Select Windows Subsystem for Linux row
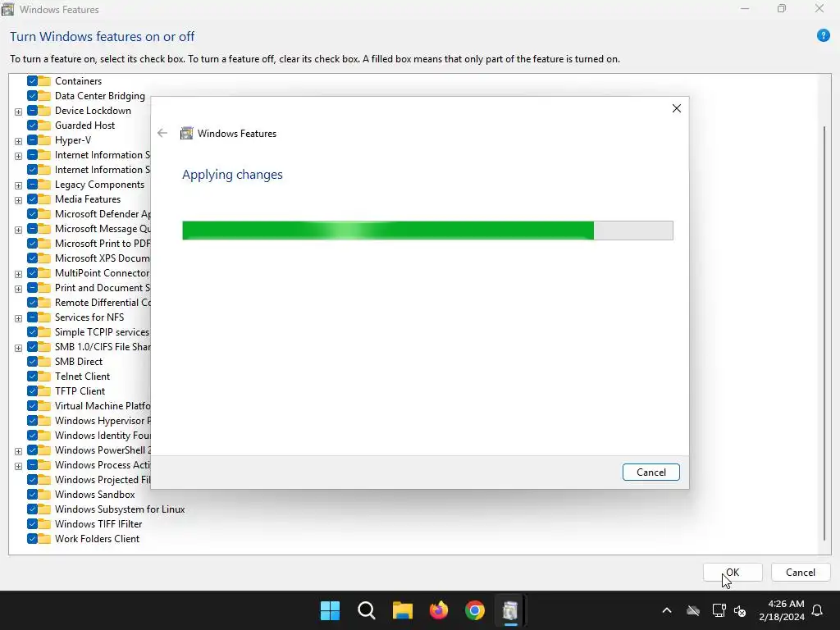This screenshot has width=840, height=630. tap(107, 509)
